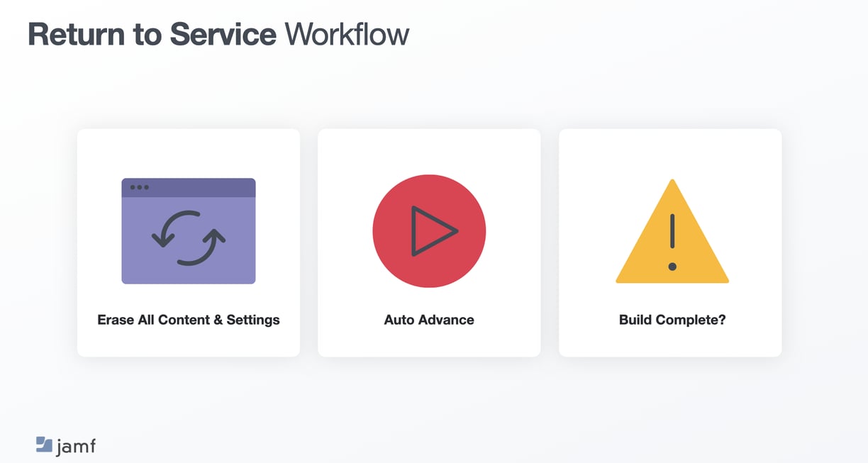Click the Return to Service Workflow title
868x463 pixels.
[218, 34]
